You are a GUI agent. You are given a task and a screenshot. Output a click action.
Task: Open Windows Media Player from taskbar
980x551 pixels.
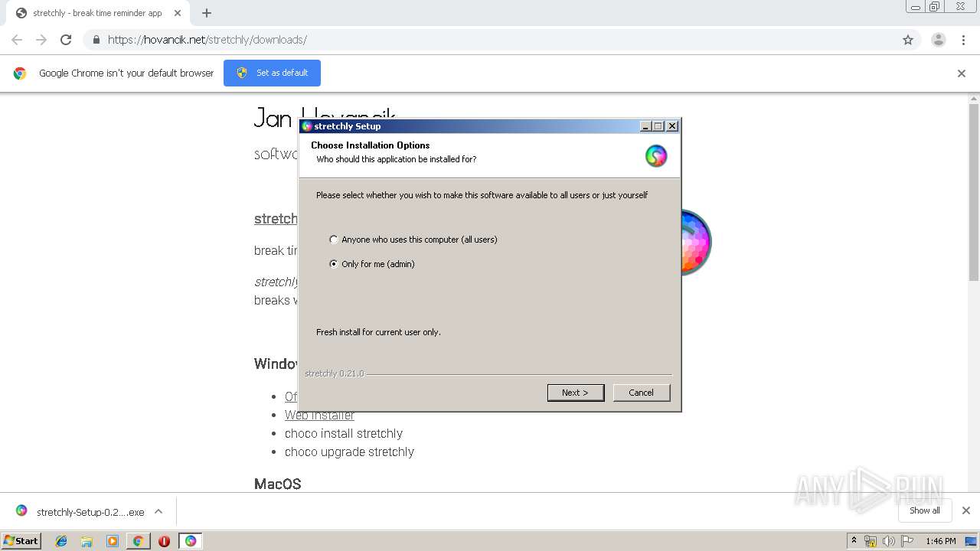point(113,541)
